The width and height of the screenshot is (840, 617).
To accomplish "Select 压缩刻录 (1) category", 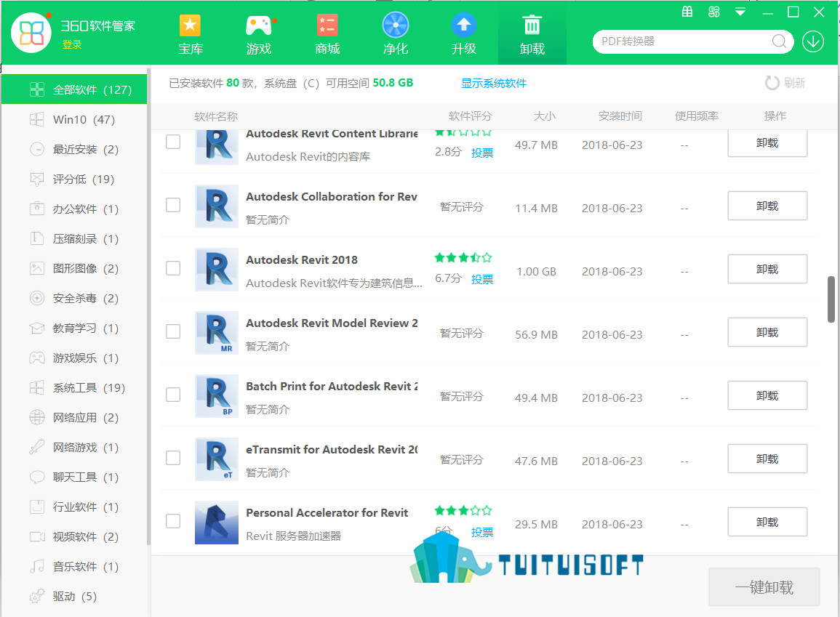I will click(74, 238).
